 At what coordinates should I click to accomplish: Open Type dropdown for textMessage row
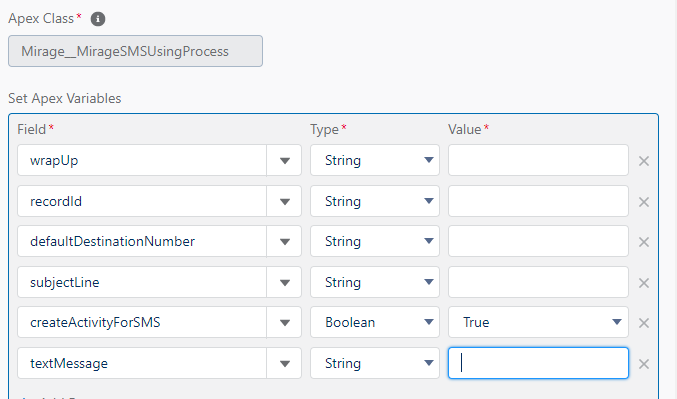pos(375,363)
